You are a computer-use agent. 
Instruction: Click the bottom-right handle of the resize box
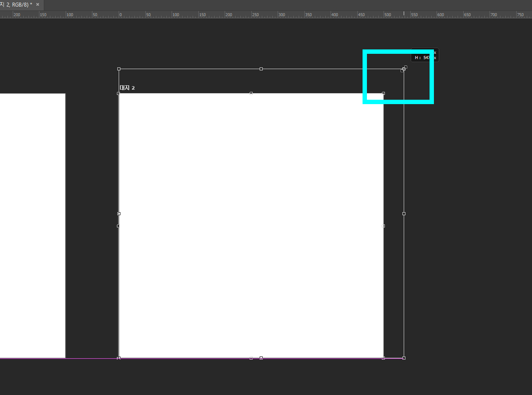tap(404, 358)
